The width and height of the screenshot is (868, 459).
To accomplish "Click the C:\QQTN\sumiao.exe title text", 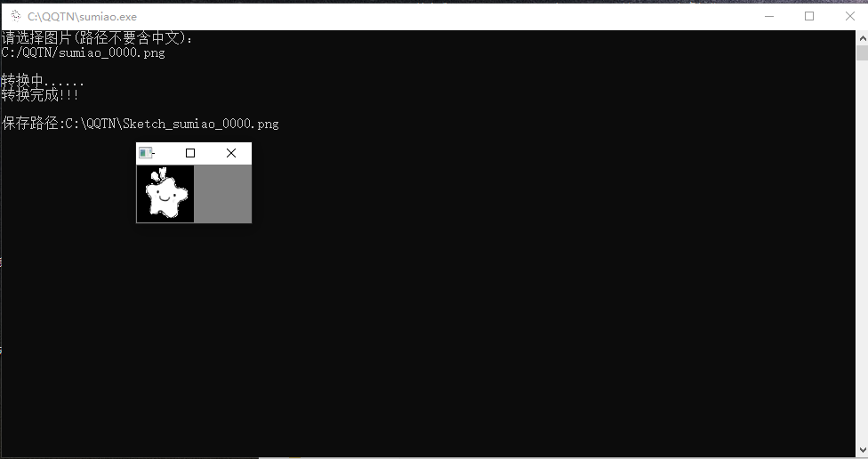I will point(82,17).
